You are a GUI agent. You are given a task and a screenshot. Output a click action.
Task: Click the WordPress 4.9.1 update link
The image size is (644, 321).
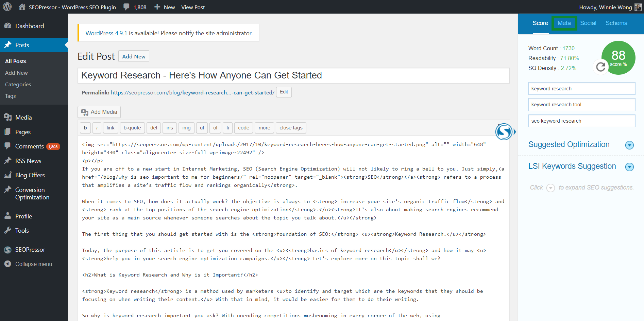click(x=106, y=33)
